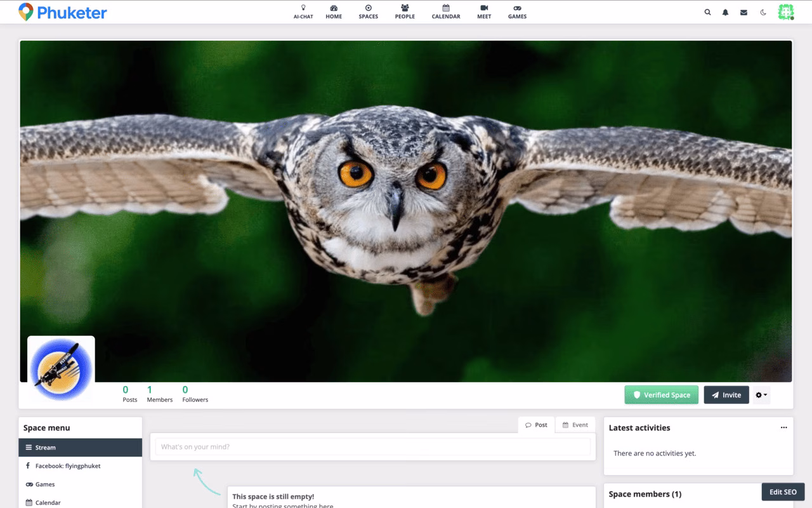Open Facebook: flyingphuket menu entry
This screenshot has width=812, height=508.
coord(80,466)
